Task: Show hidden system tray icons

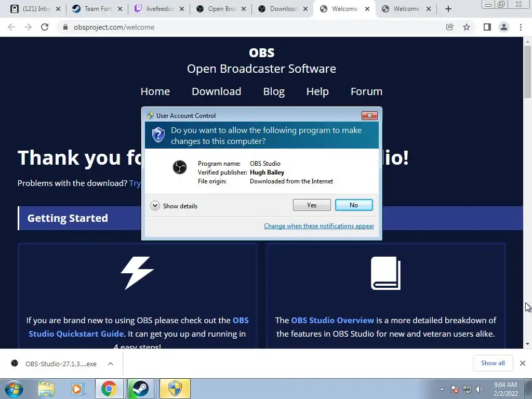Action: point(442,389)
